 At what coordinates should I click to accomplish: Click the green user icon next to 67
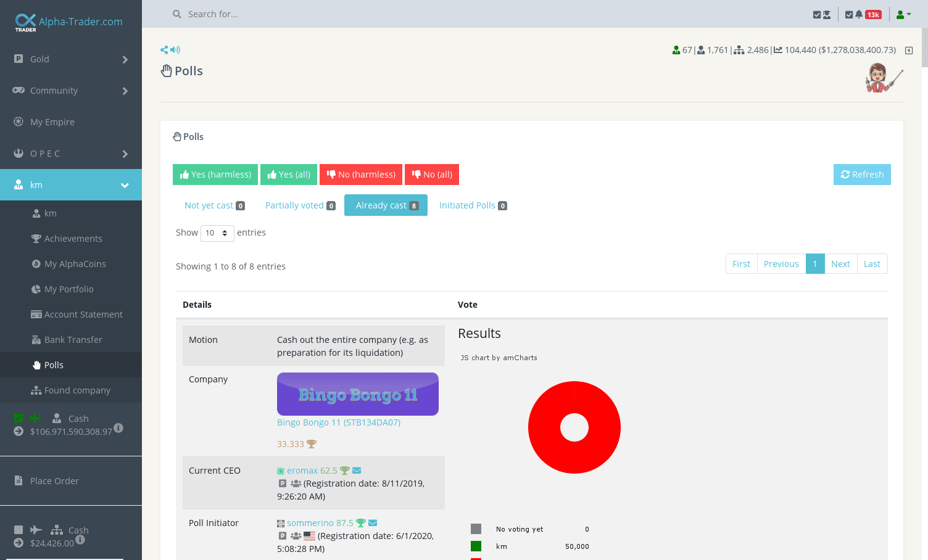tap(676, 50)
